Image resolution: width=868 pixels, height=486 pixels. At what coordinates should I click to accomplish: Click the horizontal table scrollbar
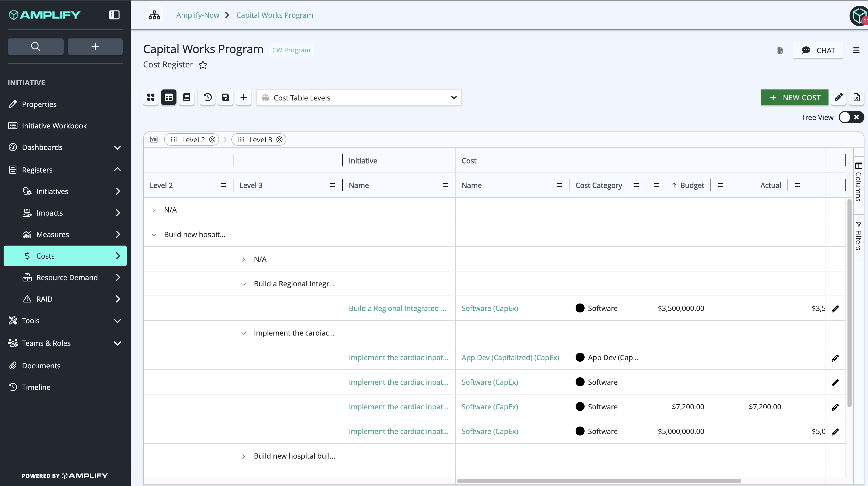[599, 481]
